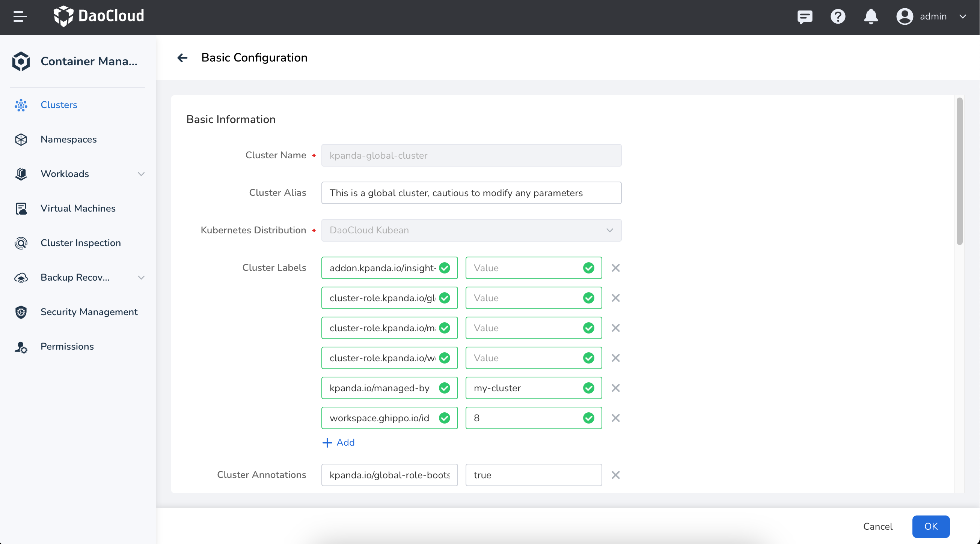Click the Cluster Alias input field
This screenshot has width=980, height=544.
(471, 193)
